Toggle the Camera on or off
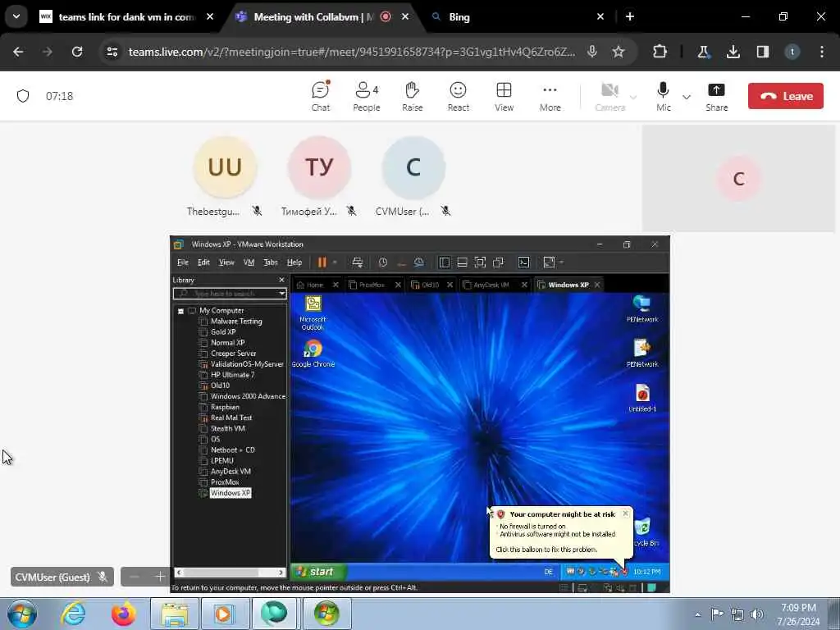 [609, 97]
